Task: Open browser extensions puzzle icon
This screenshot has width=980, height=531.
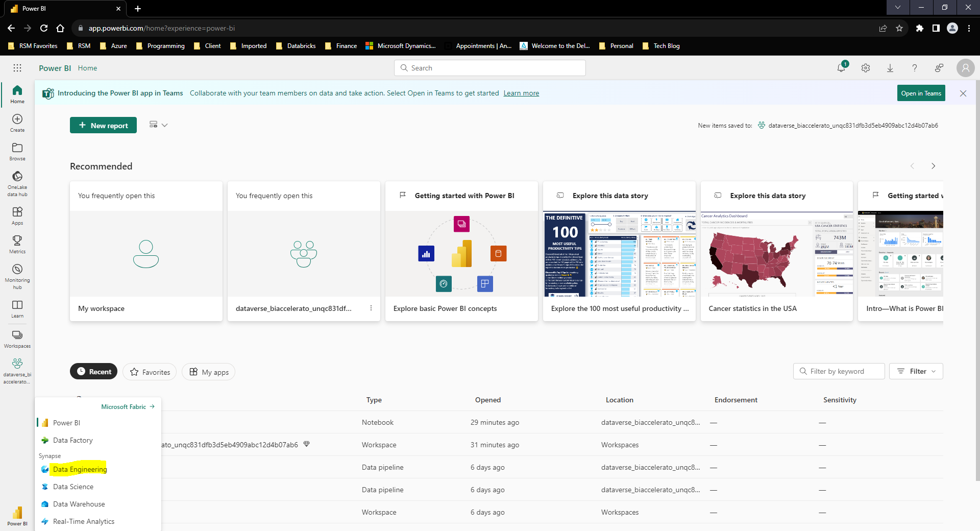Action: (x=920, y=28)
